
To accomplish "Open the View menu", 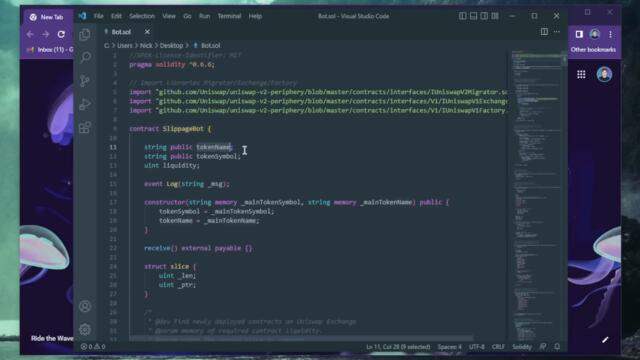I will pos(169,16).
